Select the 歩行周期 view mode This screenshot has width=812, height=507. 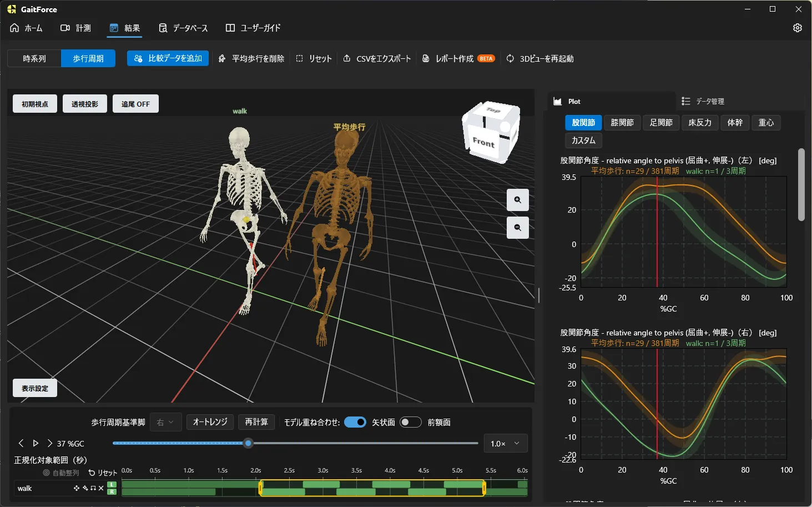tap(88, 58)
